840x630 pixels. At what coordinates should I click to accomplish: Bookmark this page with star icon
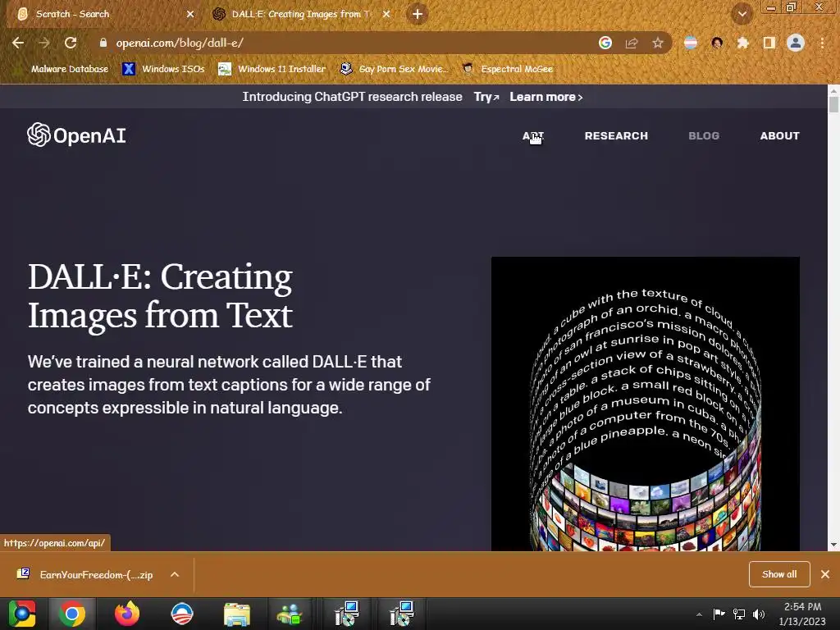coord(658,43)
